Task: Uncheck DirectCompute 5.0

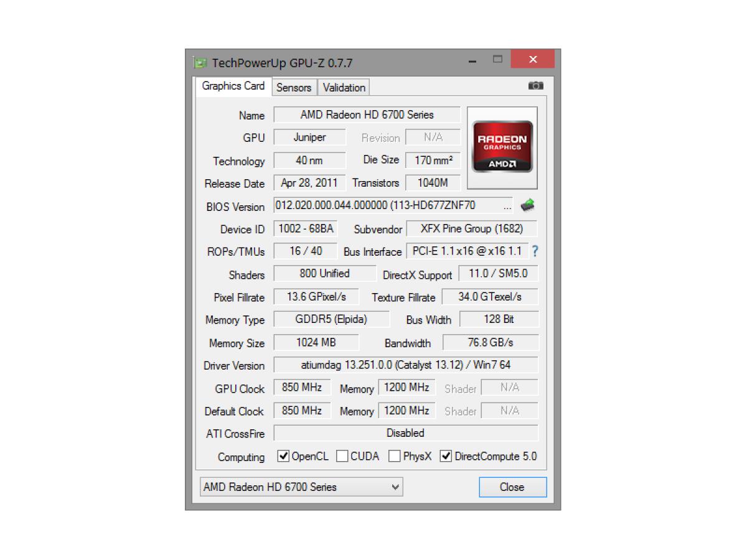Action: [x=446, y=456]
